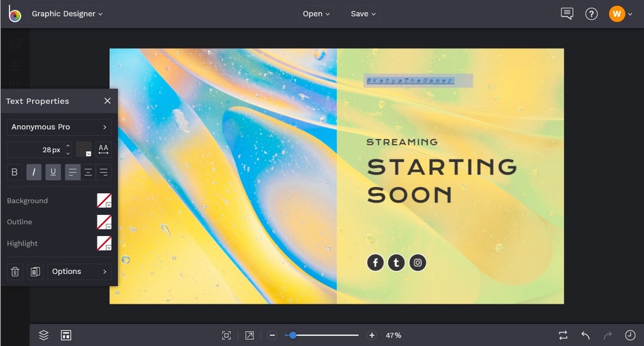Open the feedback chat icon
The width and height of the screenshot is (644, 346).
click(567, 14)
